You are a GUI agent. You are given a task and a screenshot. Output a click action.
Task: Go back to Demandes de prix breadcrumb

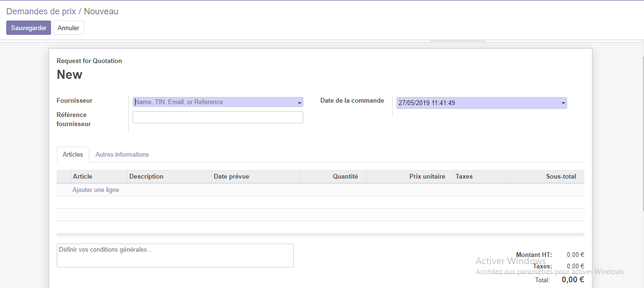[41, 11]
